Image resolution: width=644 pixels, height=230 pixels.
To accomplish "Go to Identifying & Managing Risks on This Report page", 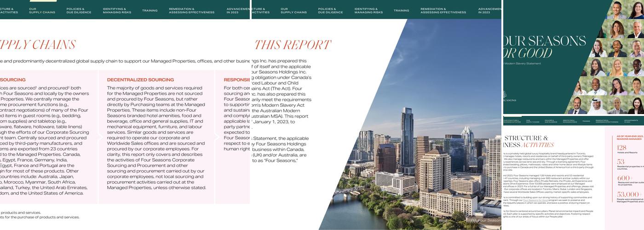I will tap(368, 11).
